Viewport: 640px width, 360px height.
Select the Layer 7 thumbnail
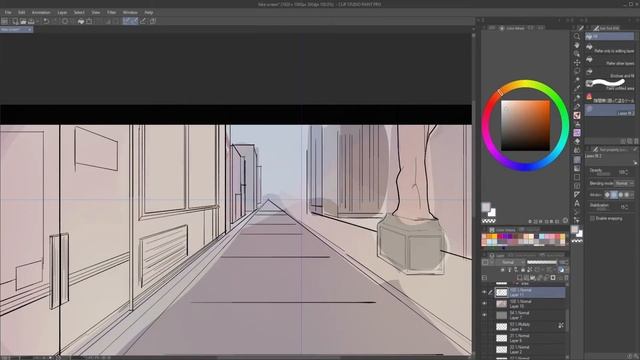pos(501,315)
